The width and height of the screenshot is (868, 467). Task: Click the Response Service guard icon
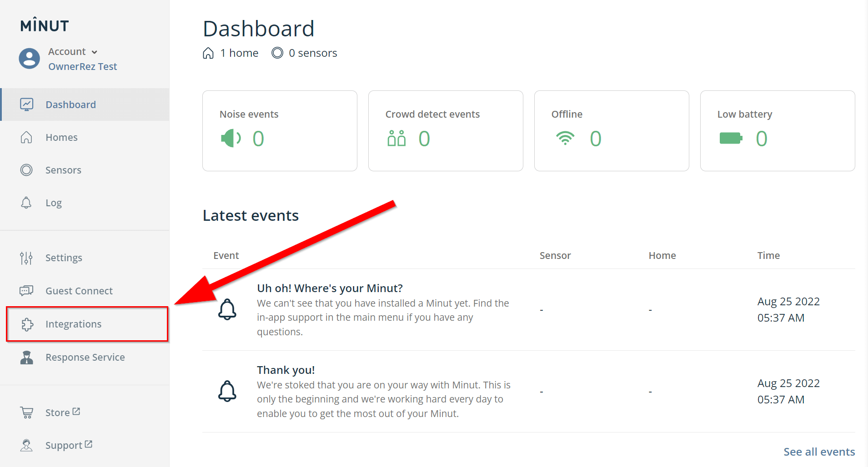27,357
